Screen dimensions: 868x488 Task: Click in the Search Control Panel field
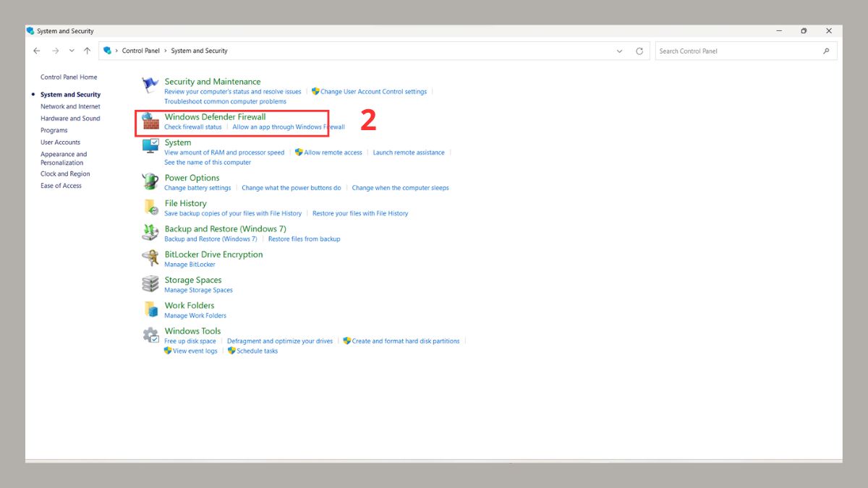coord(738,51)
